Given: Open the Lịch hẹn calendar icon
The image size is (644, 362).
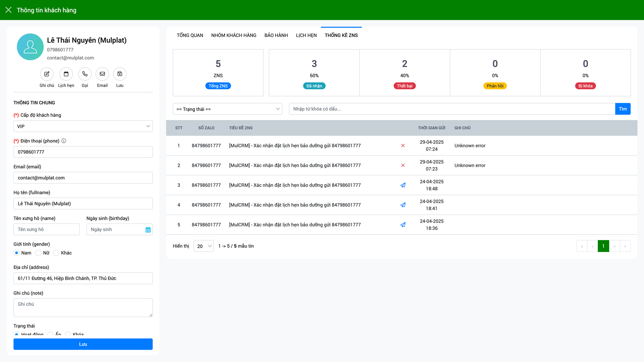Looking at the screenshot, I should click(66, 74).
